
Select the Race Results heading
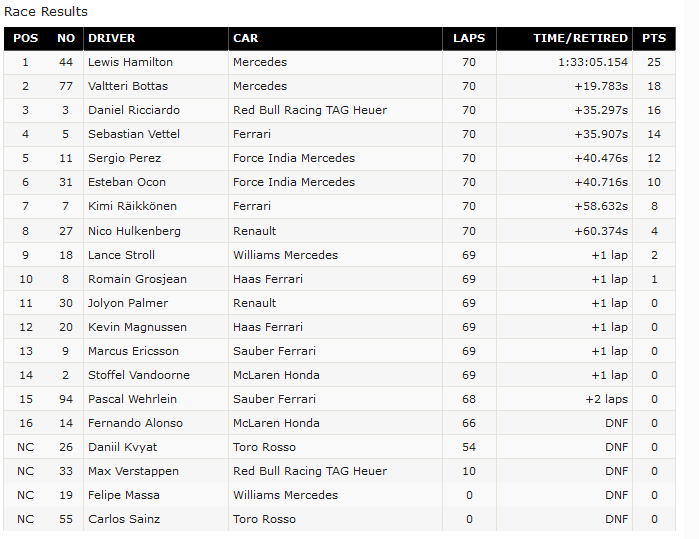[x=46, y=12]
